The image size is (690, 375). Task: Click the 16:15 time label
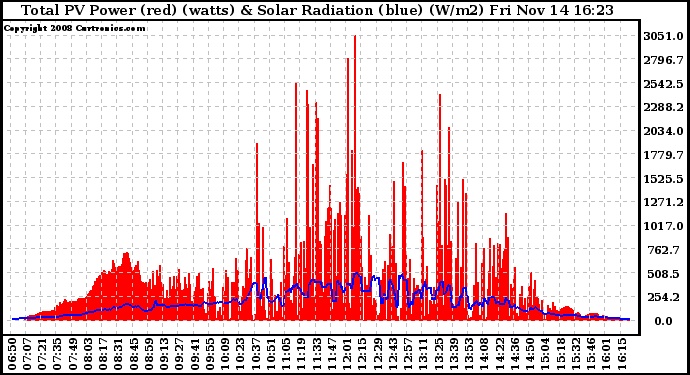(x=622, y=354)
